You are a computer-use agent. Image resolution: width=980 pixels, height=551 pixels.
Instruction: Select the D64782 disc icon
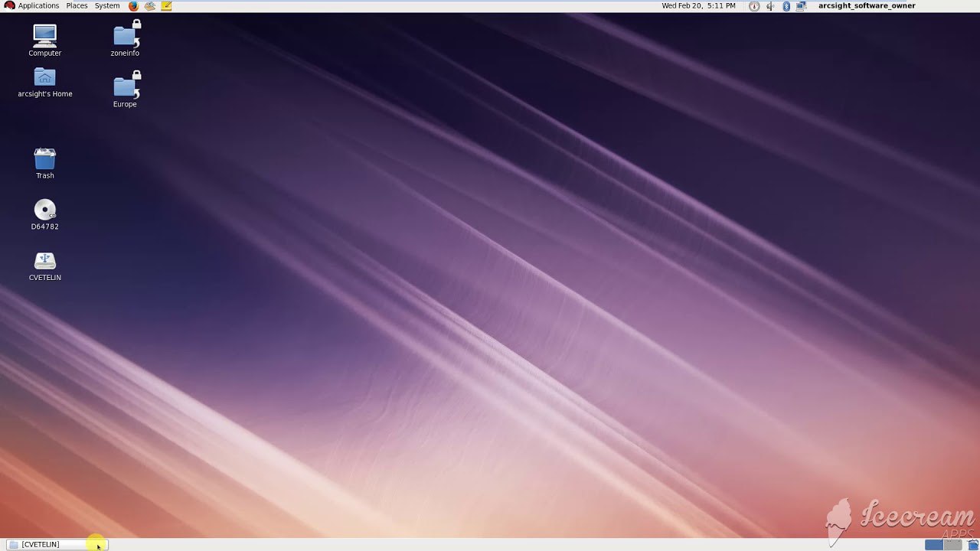(x=45, y=214)
